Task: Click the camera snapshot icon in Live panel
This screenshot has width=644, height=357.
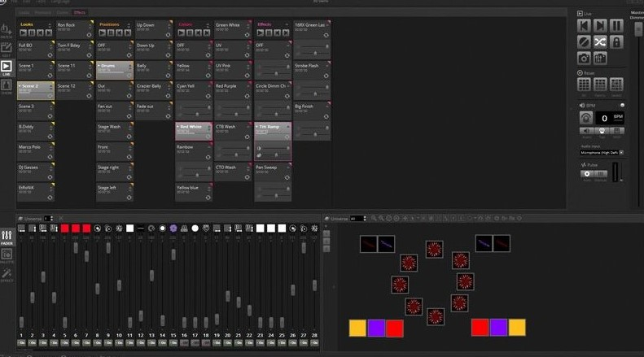Action: pos(584,58)
